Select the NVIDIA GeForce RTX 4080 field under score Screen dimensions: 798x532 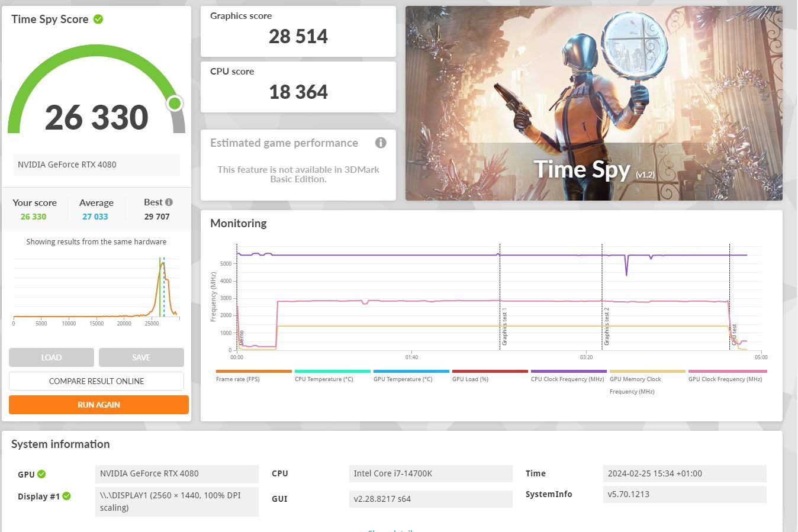(x=96, y=165)
